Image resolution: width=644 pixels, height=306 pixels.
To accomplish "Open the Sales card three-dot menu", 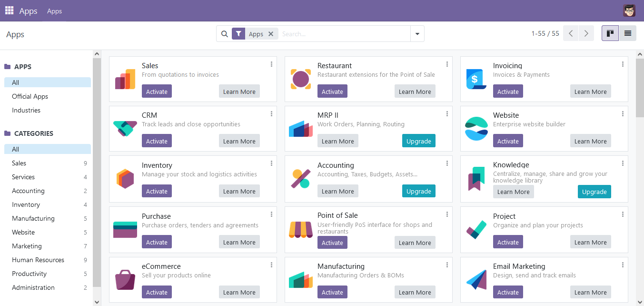I will pos(271,64).
